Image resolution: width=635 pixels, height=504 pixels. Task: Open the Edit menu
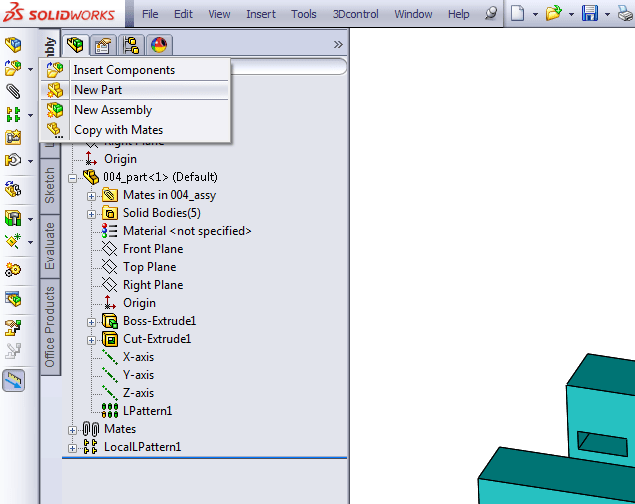tap(183, 14)
